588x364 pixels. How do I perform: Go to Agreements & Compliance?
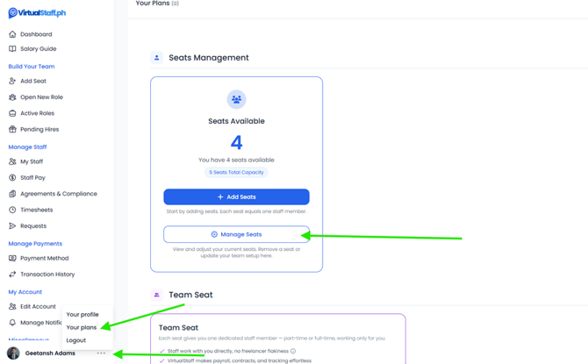[x=59, y=194]
